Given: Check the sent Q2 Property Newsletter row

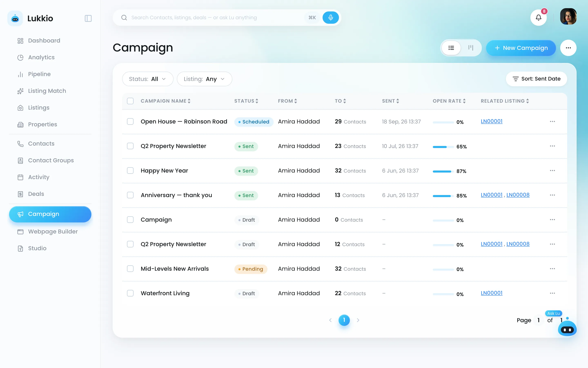Looking at the screenshot, I should point(130,146).
